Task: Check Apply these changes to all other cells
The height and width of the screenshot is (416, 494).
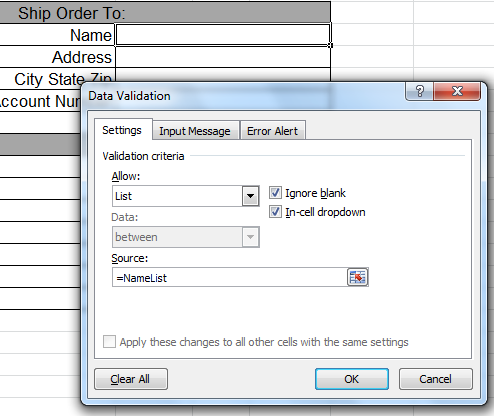Action: [109, 342]
